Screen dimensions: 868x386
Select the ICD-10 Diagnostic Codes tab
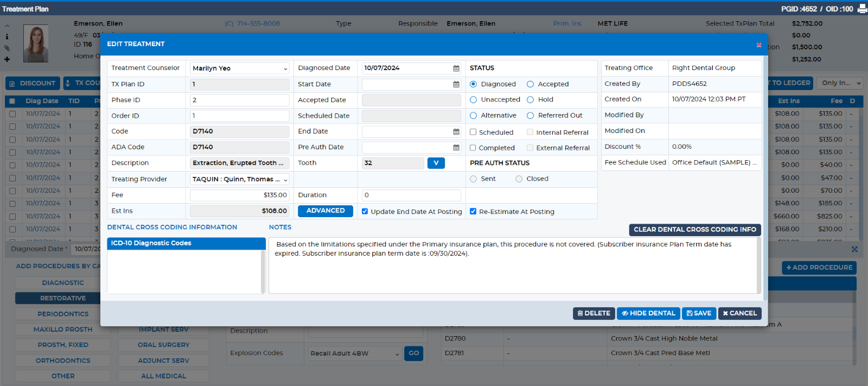[186, 244]
